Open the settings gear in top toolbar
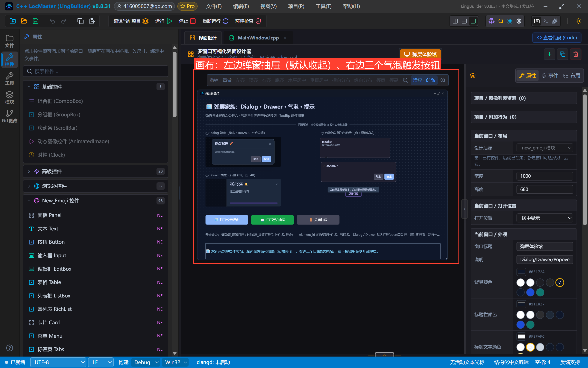The image size is (588, 368). [x=519, y=21]
